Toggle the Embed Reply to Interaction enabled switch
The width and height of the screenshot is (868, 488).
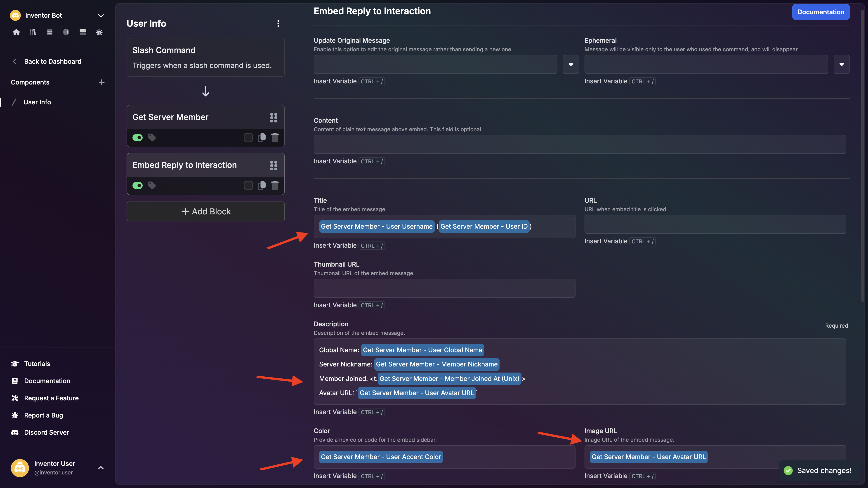click(x=137, y=185)
